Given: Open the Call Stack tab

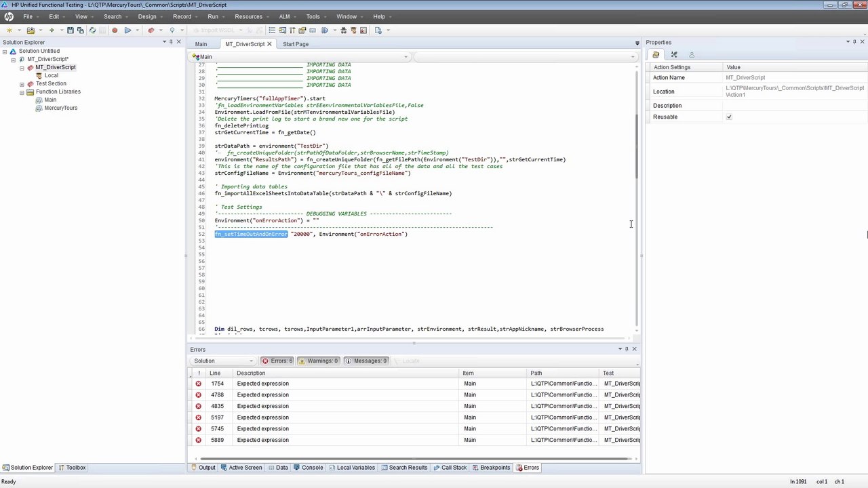Looking at the screenshot, I should (x=450, y=468).
